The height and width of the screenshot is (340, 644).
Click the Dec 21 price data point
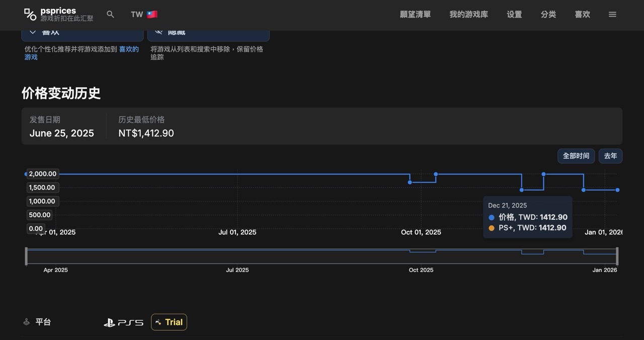pos(584,190)
